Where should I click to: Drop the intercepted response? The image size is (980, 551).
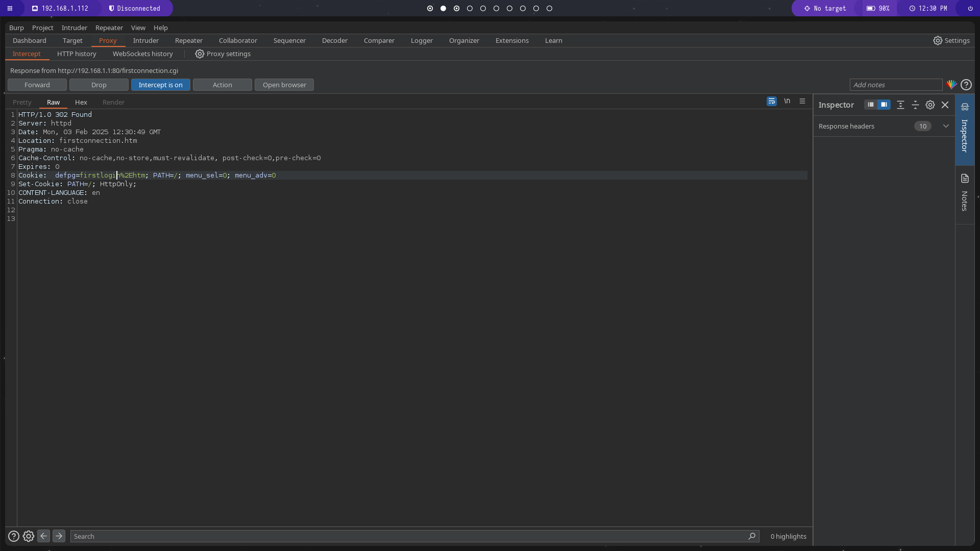(x=99, y=85)
